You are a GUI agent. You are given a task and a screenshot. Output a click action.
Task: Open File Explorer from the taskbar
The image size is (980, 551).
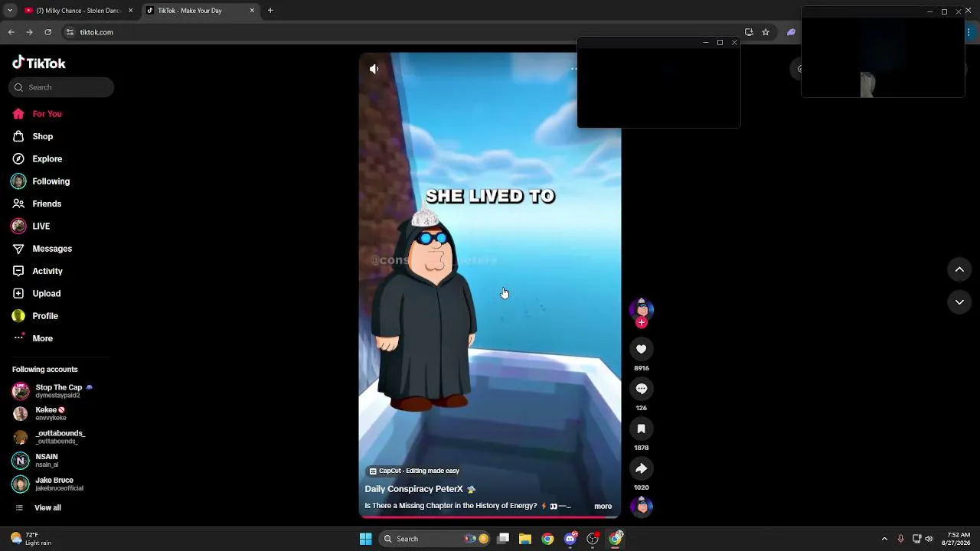(x=525, y=539)
